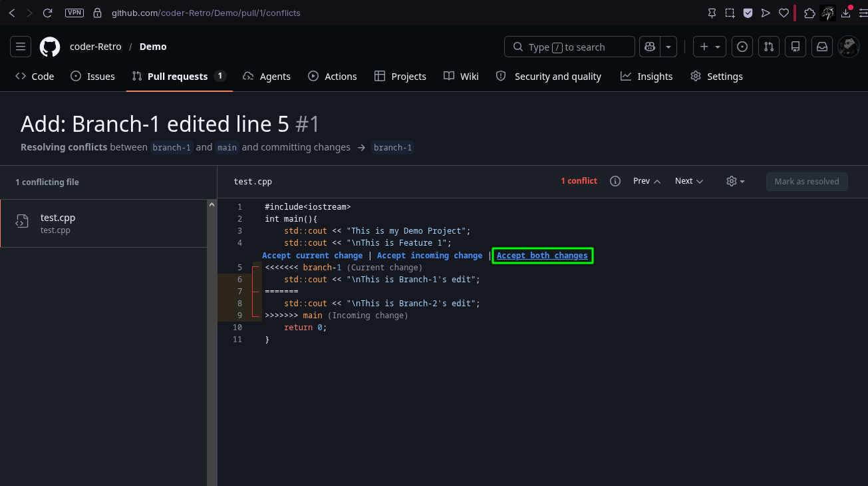868x486 pixels.
Task: Jump to Next conflict
Action: [689, 181]
